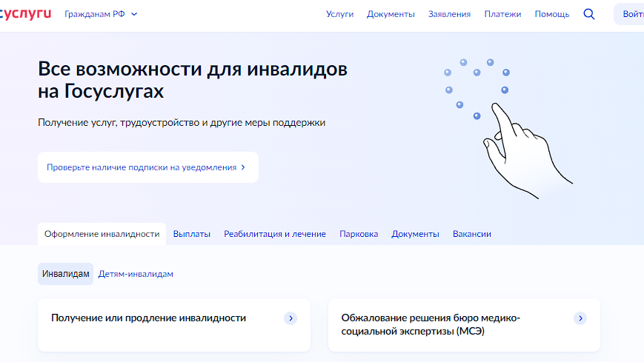The height and width of the screenshot is (362, 644).
Task: Open the Помощь menu item
Action: pyautogui.click(x=552, y=14)
